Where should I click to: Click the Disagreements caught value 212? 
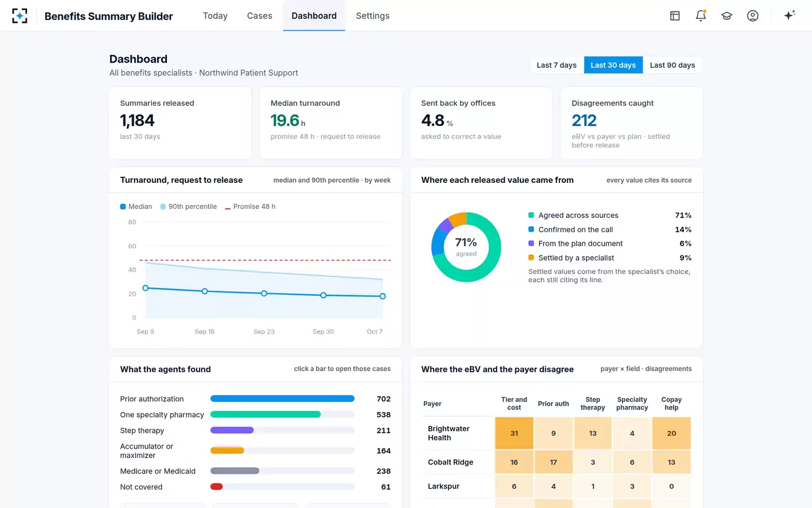point(584,120)
